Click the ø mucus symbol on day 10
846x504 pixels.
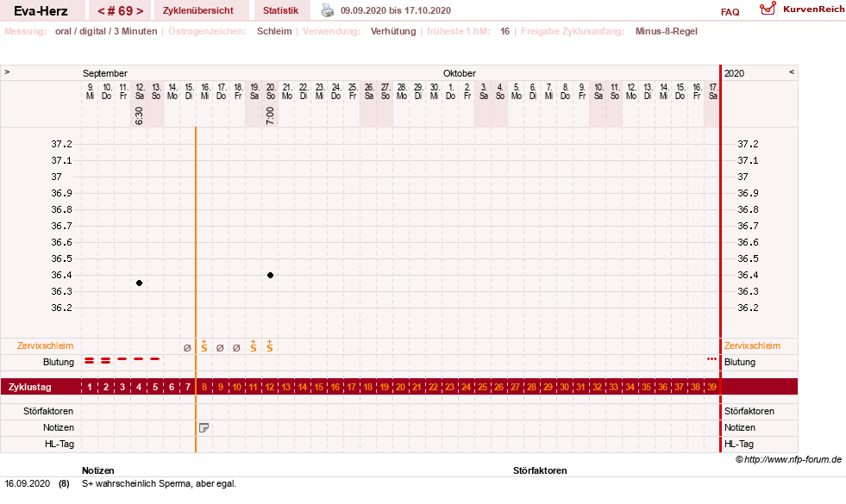tap(236, 348)
